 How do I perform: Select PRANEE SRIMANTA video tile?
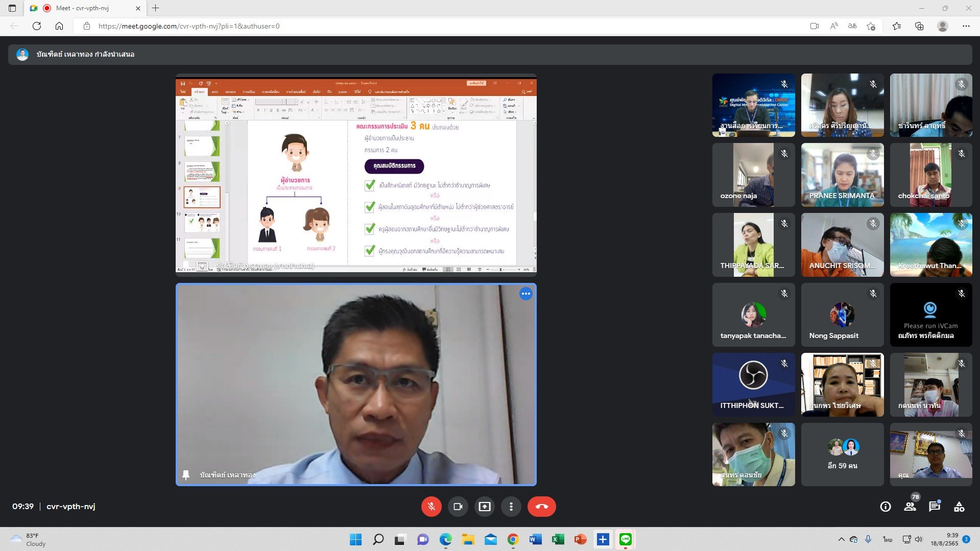[842, 175]
